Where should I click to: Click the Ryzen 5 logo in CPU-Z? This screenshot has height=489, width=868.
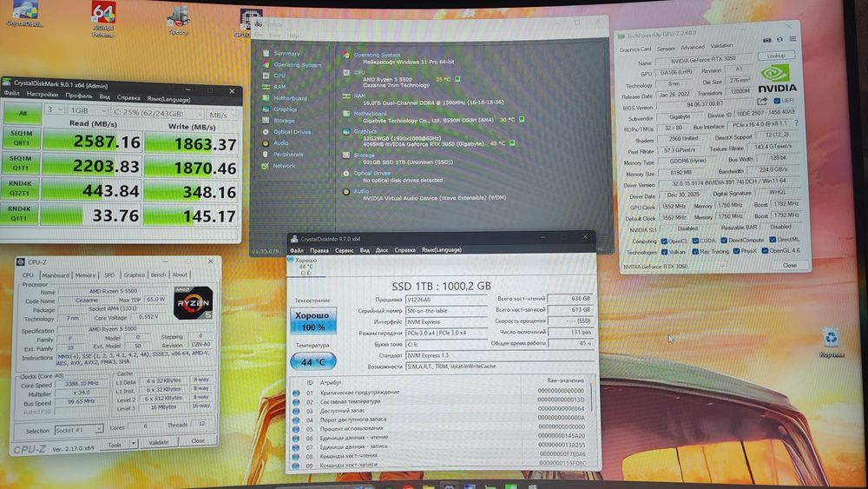[193, 303]
